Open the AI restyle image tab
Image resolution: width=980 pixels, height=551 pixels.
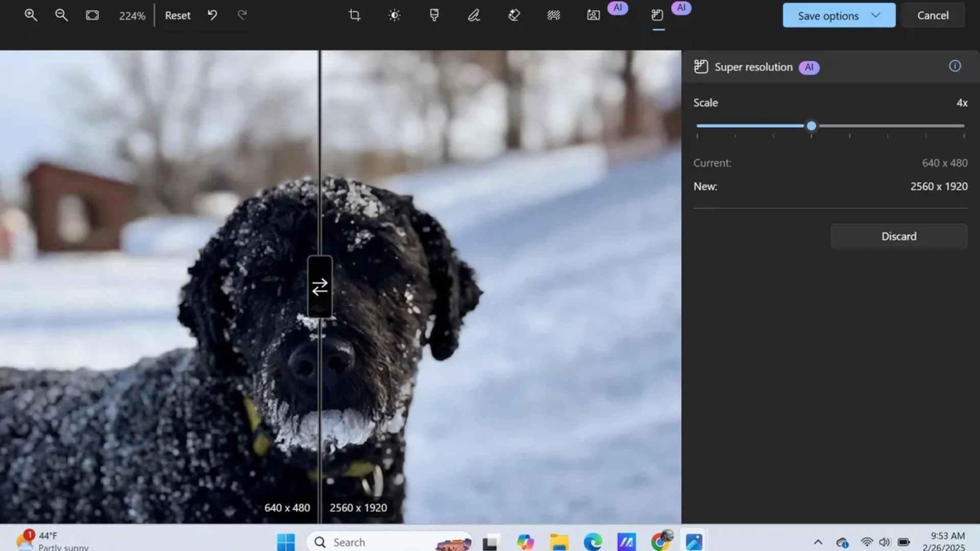(x=594, y=15)
